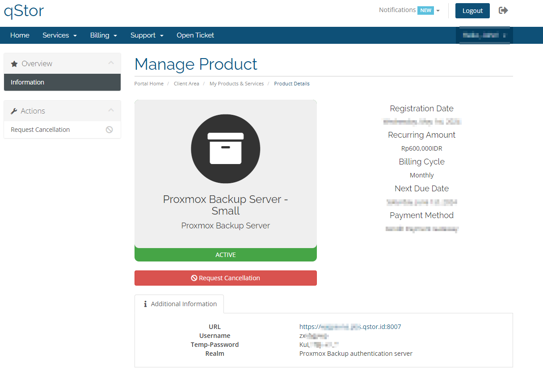Click the Payment Method label
The image size is (543, 392).
click(422, 215)
